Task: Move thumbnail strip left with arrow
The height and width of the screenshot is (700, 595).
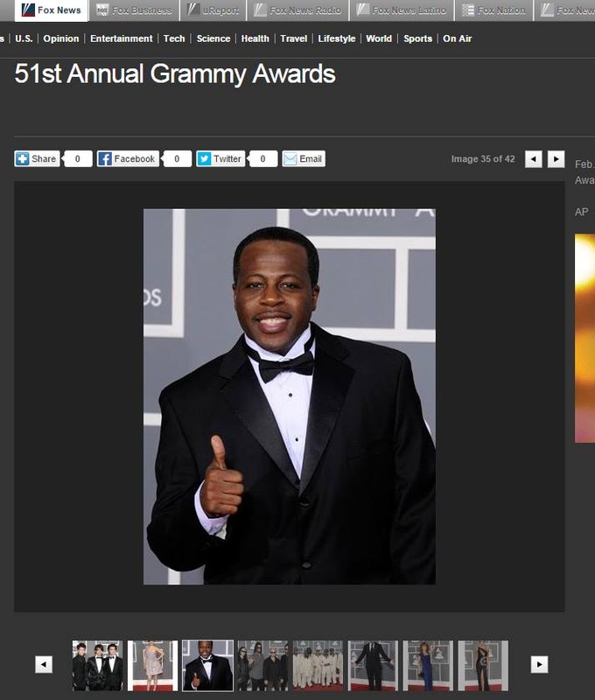Action: (x=44, y=664)
